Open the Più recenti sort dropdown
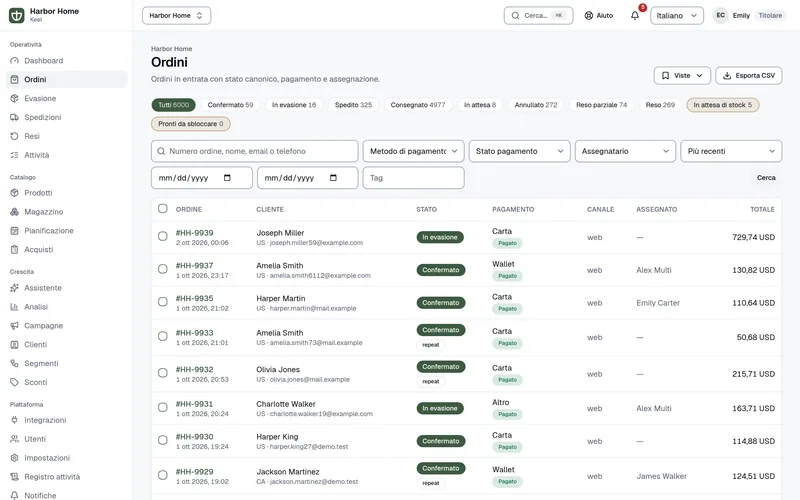800x500 pixels. [x=731, y=151]
